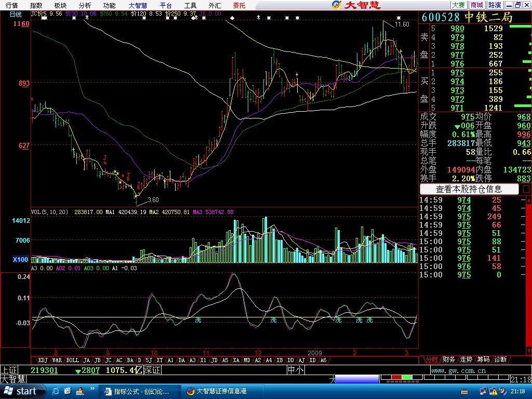Screen dimensions: 532x399
Task: Switch to the JA indicator tab
Action: click(87, 360)
